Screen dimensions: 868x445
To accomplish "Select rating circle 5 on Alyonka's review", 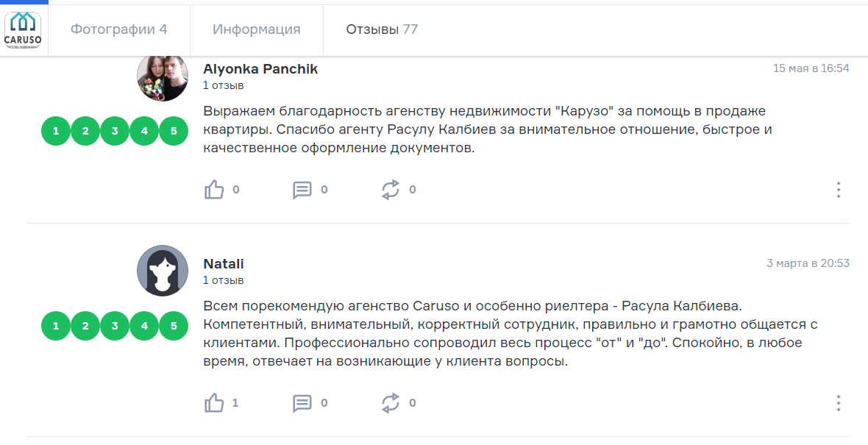I will 174,132.
